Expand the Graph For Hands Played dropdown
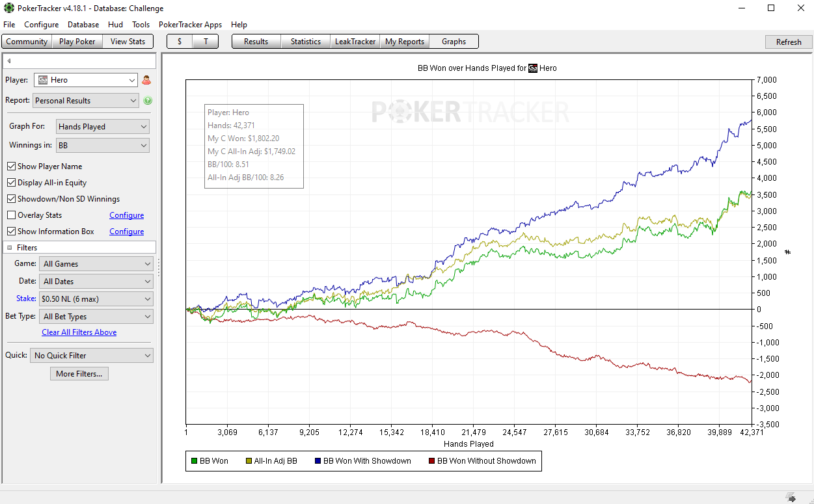This screenshot has height=504, width=814. pyautogui.click(x=103, y=127)
